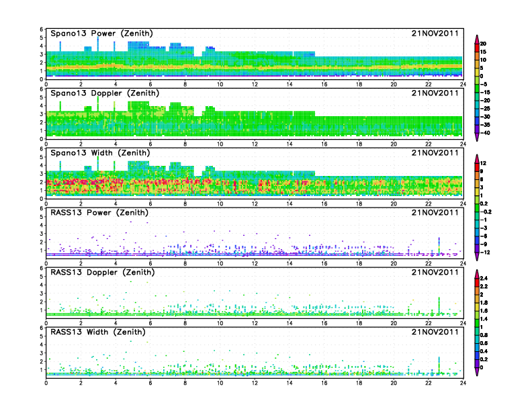This screenshot has height=411, width=532.
Task: Select the 21NOV2011 date in Spano13 Power panel
Action: [x=435, y=33]
